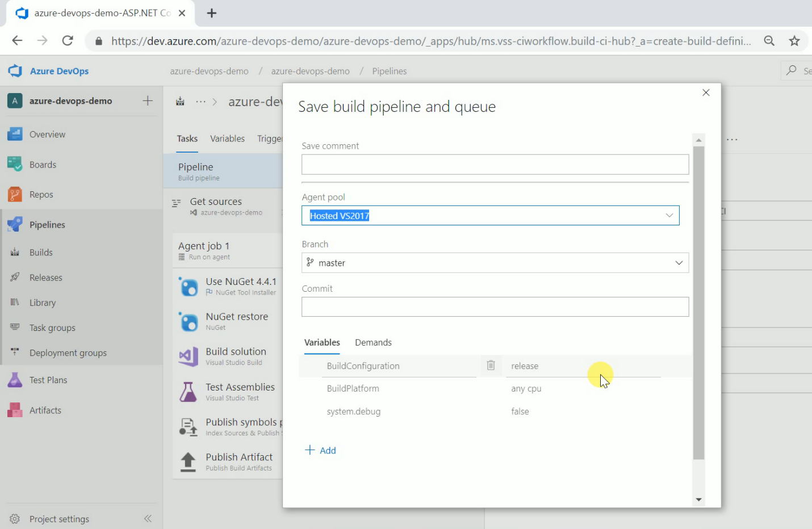The width and height of the screenshot is (812, 529).
Task: Delete the BuildConfiguration variable with trash icon
Action: [x=491, y=366]
